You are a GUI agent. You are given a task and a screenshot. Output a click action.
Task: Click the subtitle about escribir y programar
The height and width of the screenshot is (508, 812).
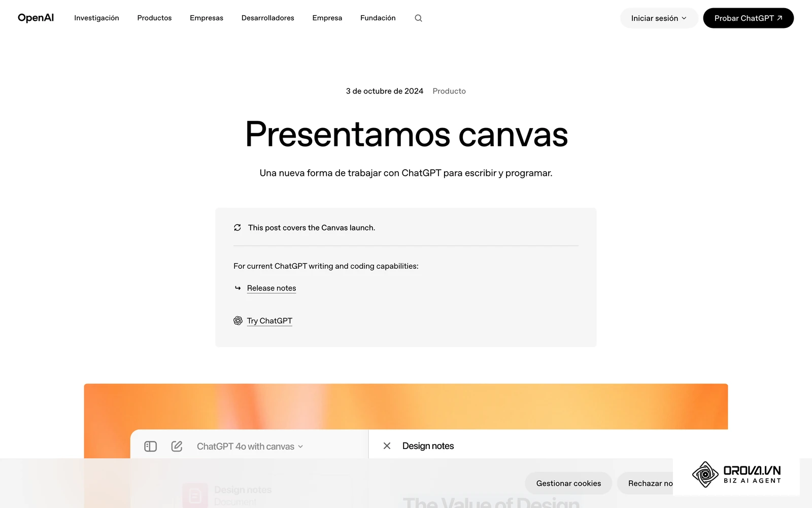406,173
